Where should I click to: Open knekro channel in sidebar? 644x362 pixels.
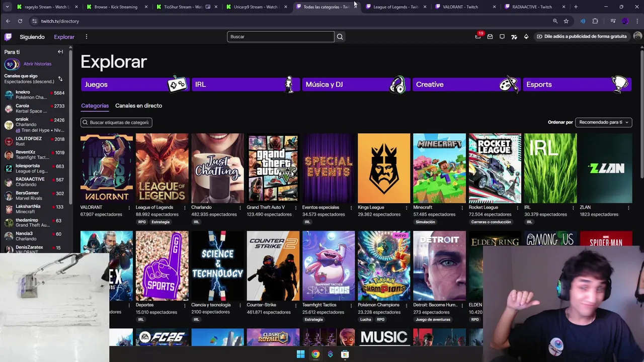pyautogui.click(x=34, y=95)
